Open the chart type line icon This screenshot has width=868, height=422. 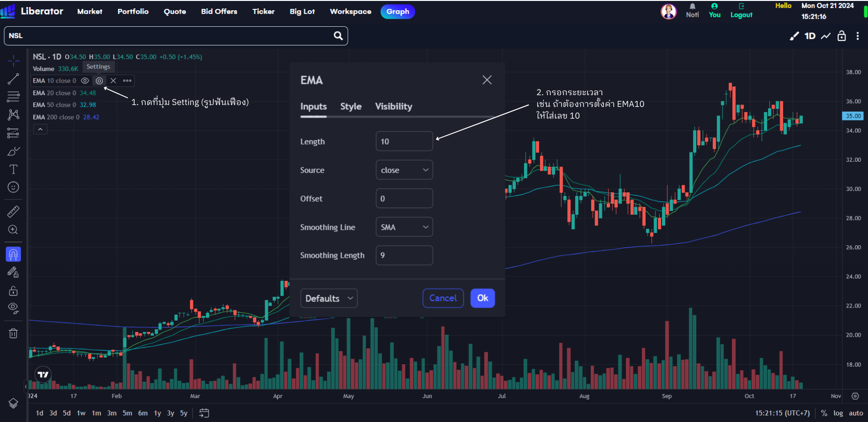click(x=826, y=36)
